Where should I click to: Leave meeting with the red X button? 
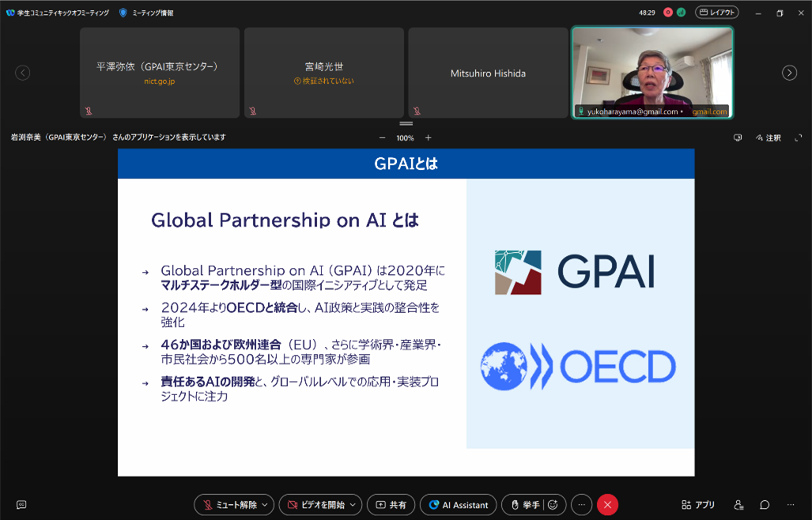pyautogui.click(x=607, y=504)
